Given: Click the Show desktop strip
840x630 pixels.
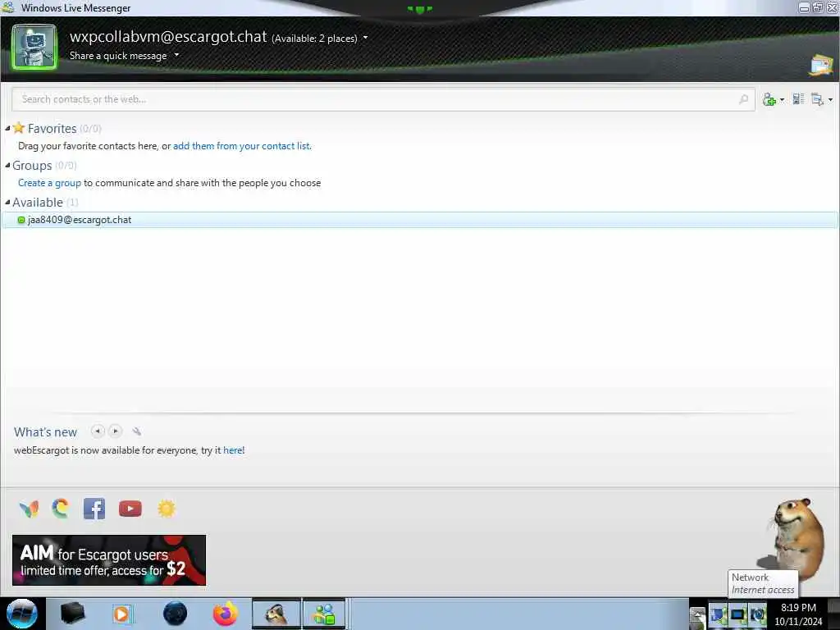Looking at the screenshot, I should click(833, 614).
